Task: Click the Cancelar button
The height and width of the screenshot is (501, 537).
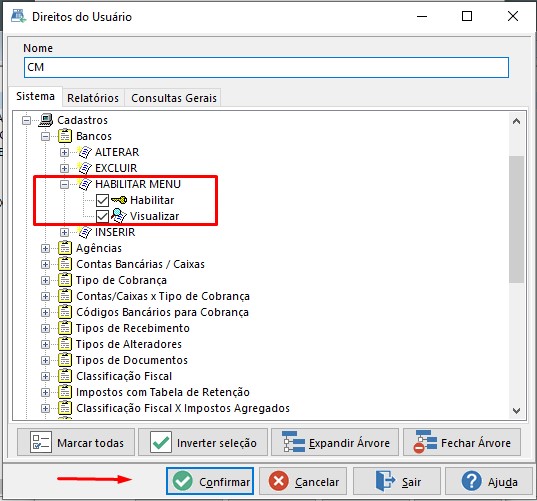Action: pos(303,481)
